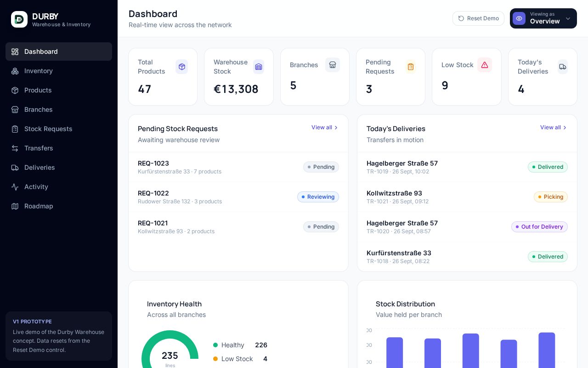
Task: Click the Low Stock warning triangle icon
Action: 485,65
